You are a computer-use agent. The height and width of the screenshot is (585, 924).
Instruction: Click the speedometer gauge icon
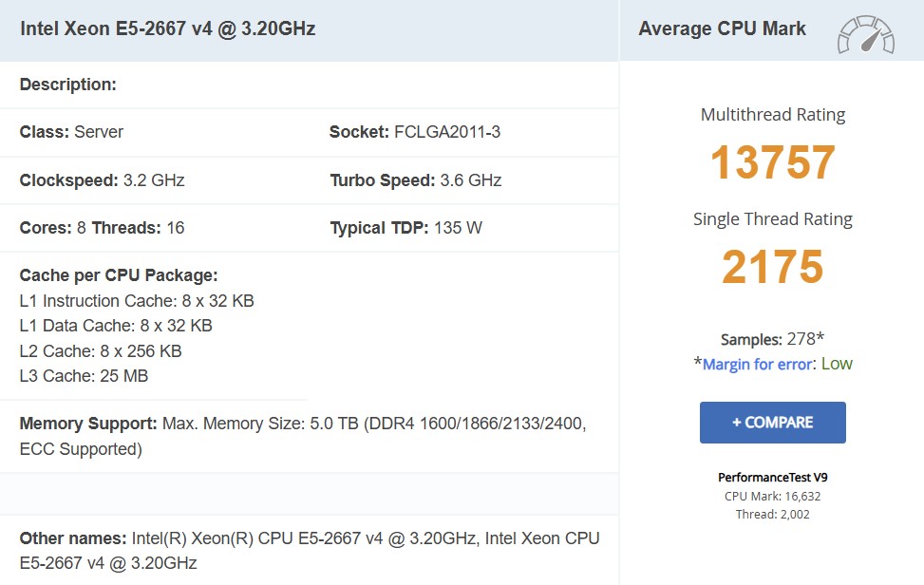coord(866,34)
